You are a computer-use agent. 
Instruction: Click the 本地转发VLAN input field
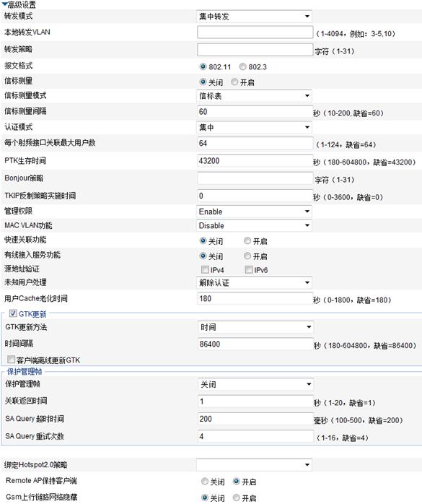[x=255, y=32]
